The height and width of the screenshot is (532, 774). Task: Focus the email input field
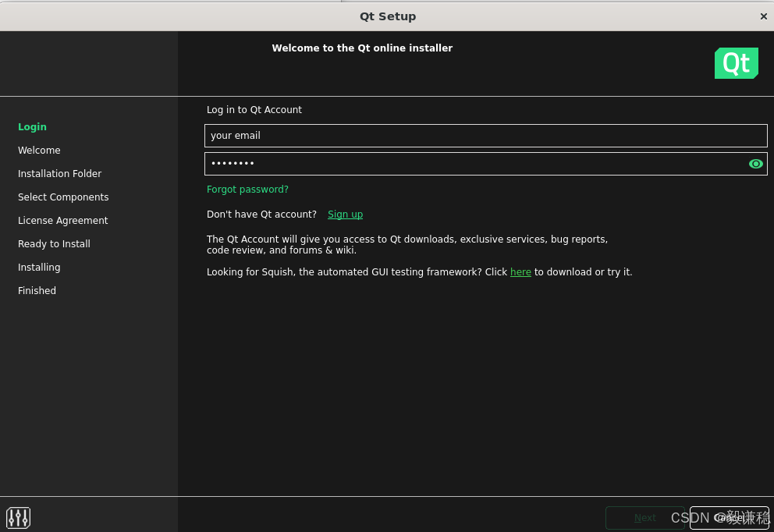[x=486, y=136]
